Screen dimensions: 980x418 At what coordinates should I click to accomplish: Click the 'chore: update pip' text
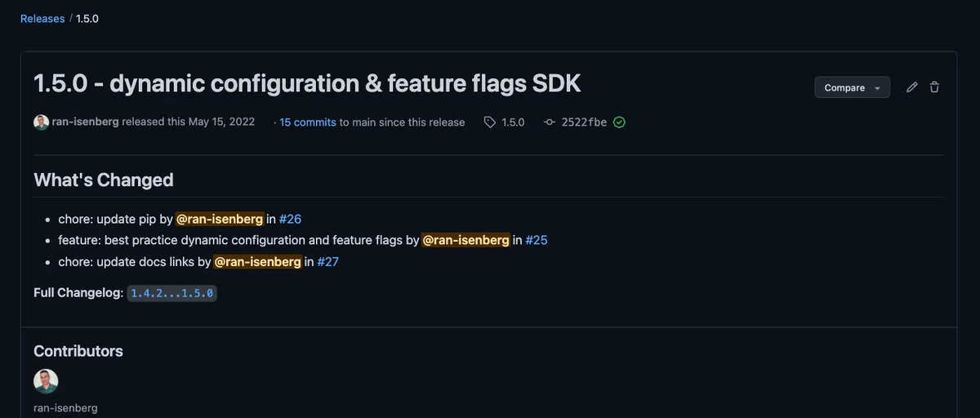[107, 219]
